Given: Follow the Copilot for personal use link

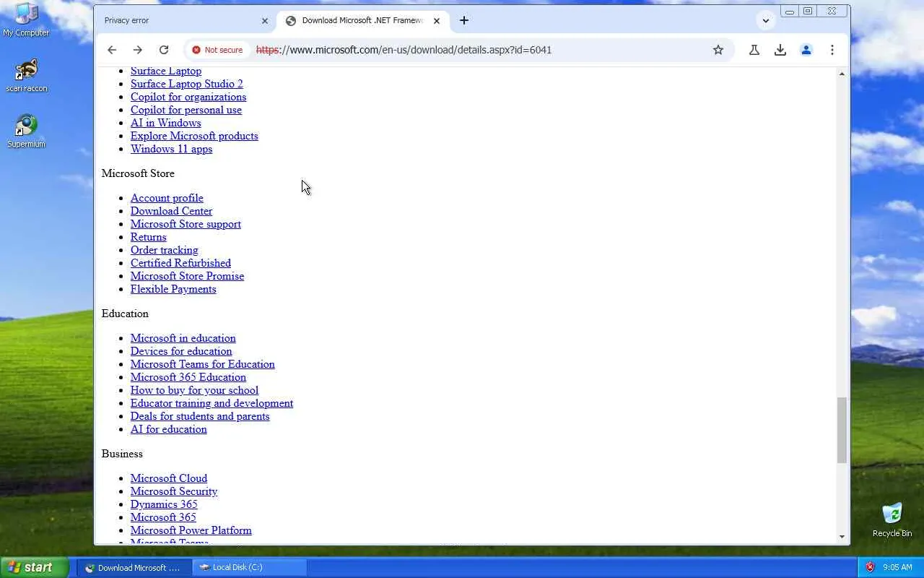Looking at the screenshot, I should [186, 110].
